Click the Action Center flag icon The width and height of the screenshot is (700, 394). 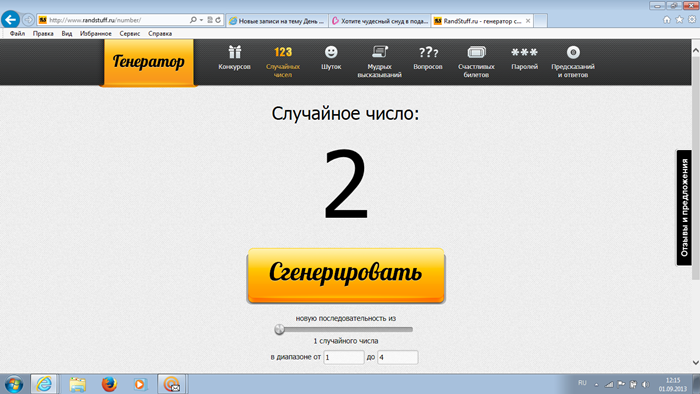pos(621,384)
